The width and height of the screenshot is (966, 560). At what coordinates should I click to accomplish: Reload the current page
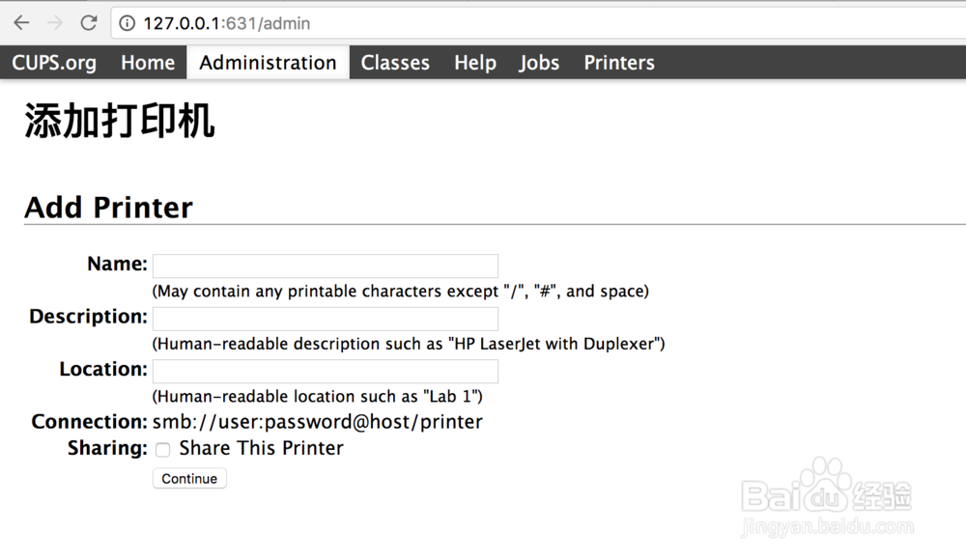click(89, 22)
